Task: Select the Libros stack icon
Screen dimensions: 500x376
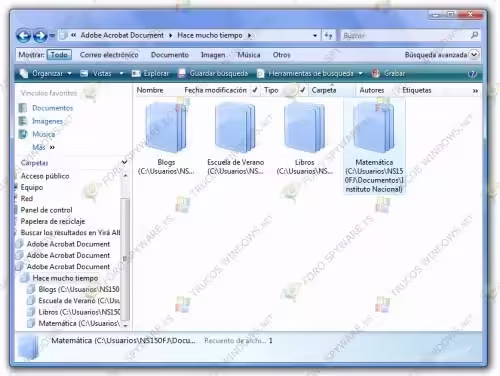Action: (304, 128)
